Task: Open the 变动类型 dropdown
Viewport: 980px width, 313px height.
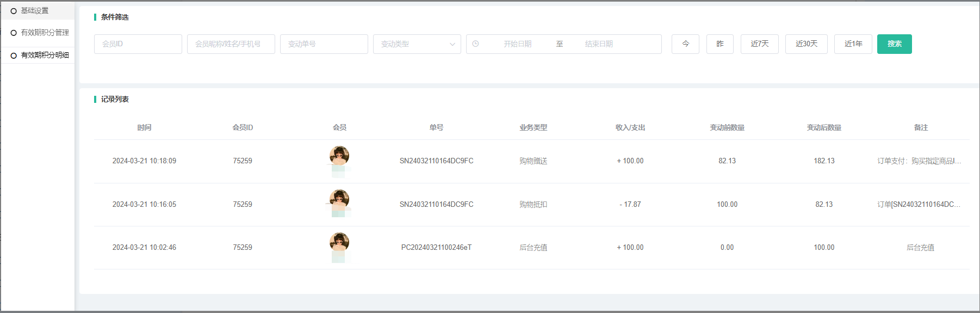Action: (417, 44)
